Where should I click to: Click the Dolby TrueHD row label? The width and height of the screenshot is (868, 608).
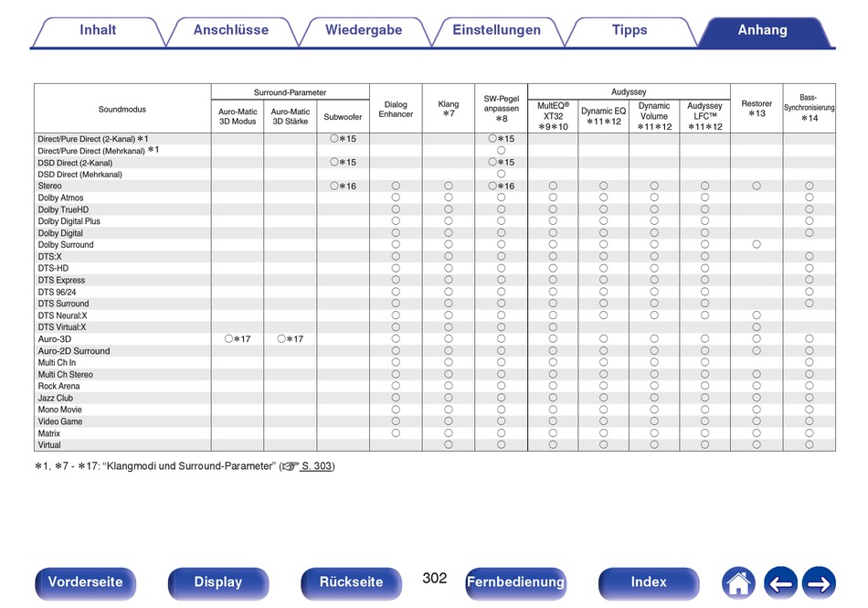(63, 210)
